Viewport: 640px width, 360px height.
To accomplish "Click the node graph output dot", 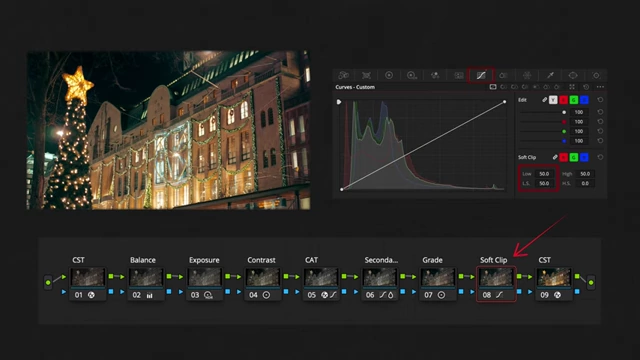I will click(x=591, y=282).
